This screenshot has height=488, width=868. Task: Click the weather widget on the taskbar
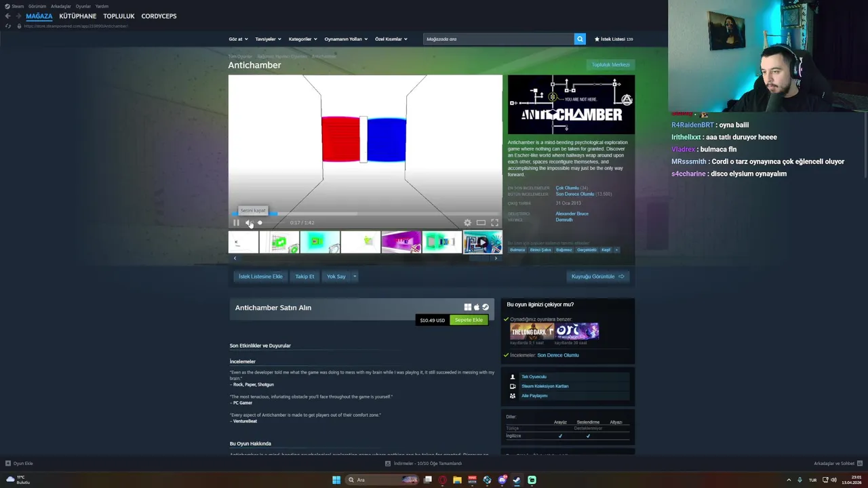point(18,479)
